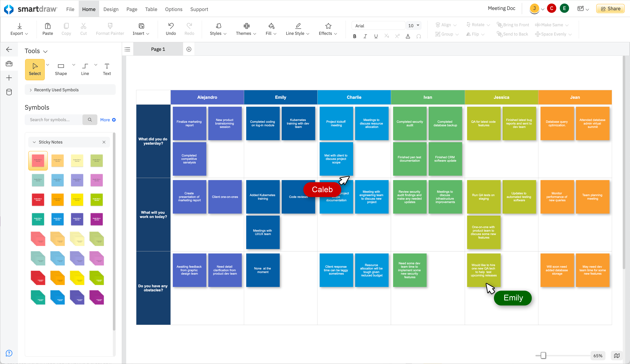Toggle bold text formatting

pos(355,36)
